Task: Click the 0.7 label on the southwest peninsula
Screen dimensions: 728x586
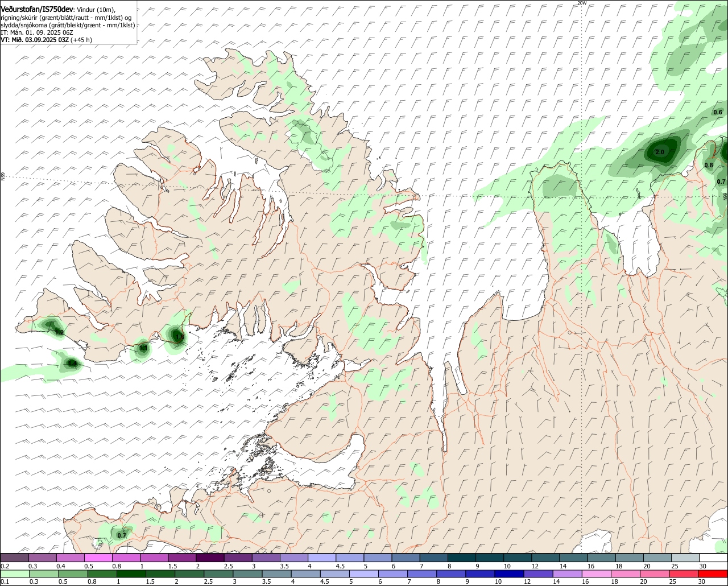Action: [x=122, y=535]
